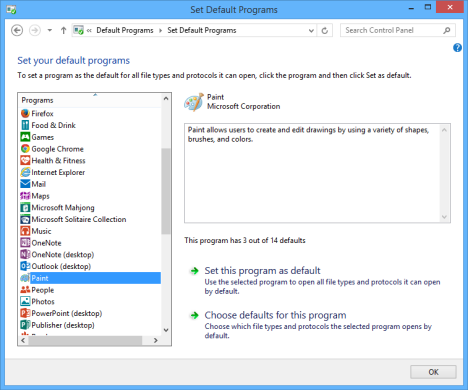The width and height of the screenshot is (468, 390).
Task: Click the Microsoft Solitaire Collection icon
Action: 25,219
